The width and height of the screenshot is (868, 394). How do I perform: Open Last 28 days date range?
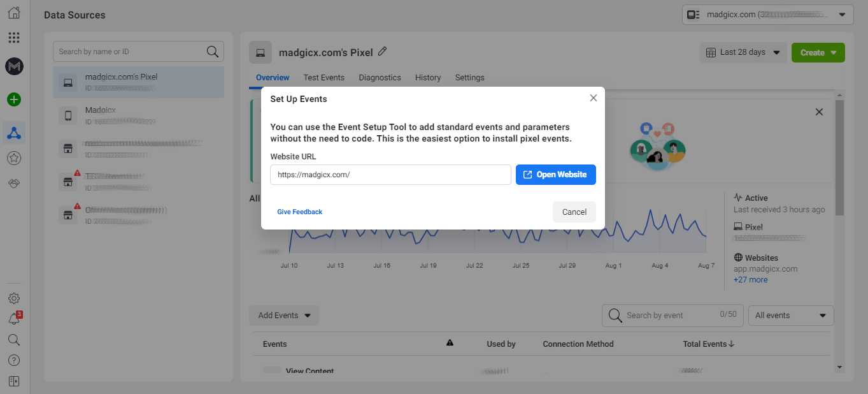(743, 52)
